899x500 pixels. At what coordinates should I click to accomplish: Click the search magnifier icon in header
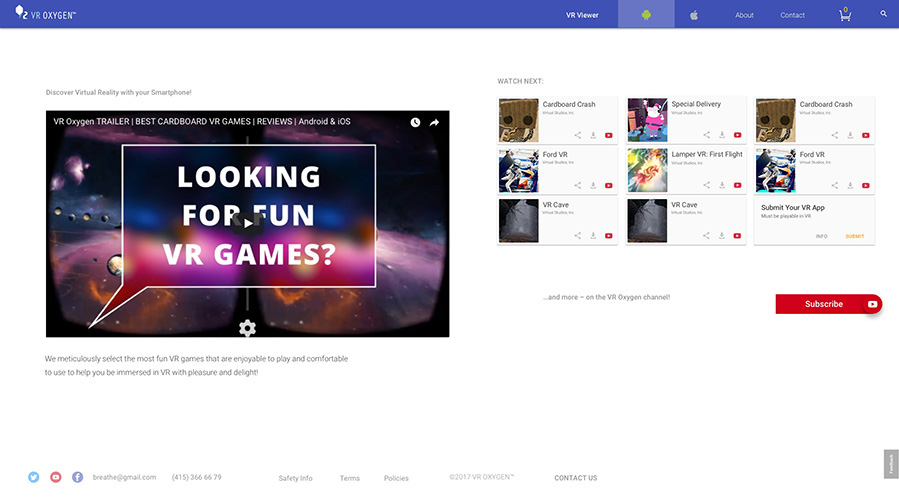pyautogui.click(x=884, y=14)
